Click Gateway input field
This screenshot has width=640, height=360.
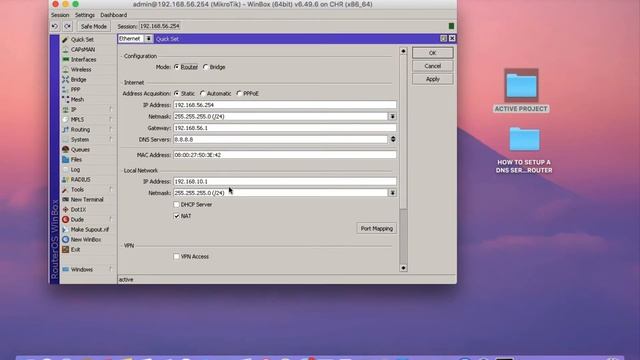(284, 128)
